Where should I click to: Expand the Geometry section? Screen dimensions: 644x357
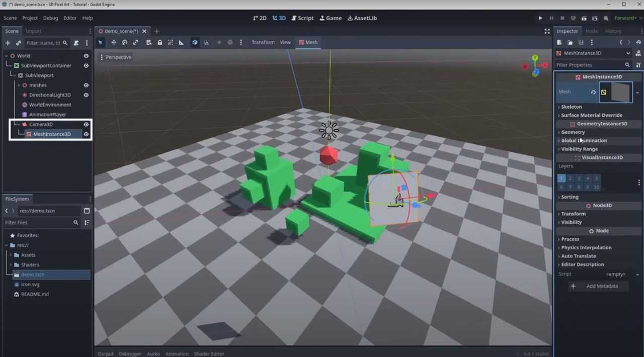(x=598, y=132)
